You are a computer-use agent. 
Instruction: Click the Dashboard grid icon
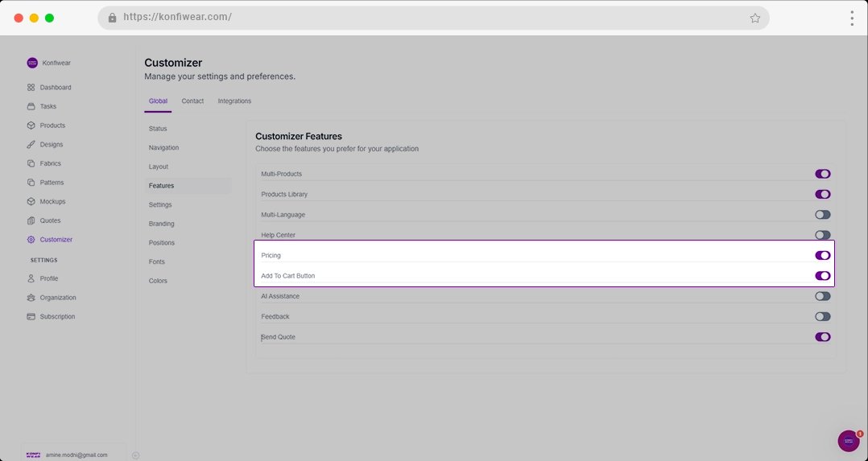tap(31, 88)
